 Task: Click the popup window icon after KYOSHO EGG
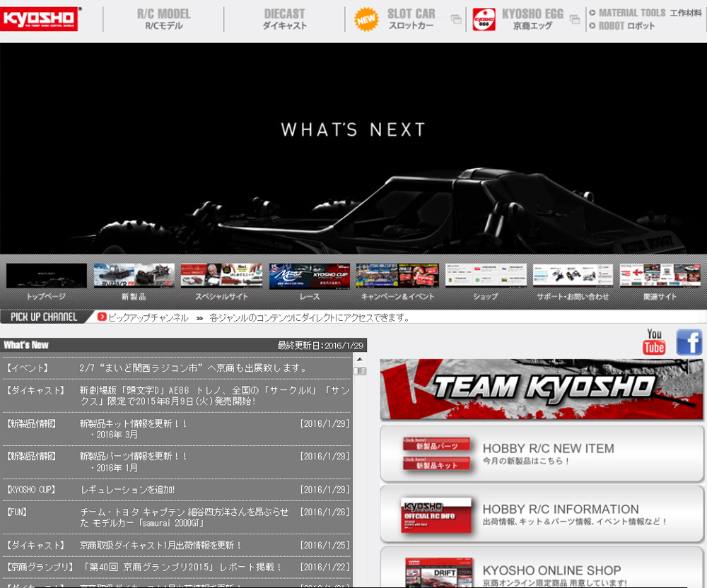pos(574,19)
